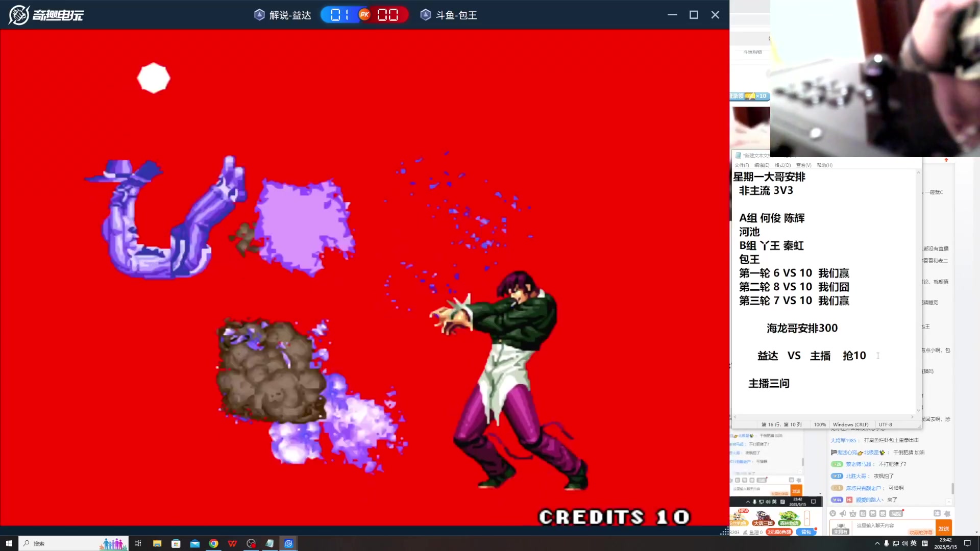The image size is (980, 551).
Task: Jump to the latest chat message arrow
Action: click(x=948, y=502)
